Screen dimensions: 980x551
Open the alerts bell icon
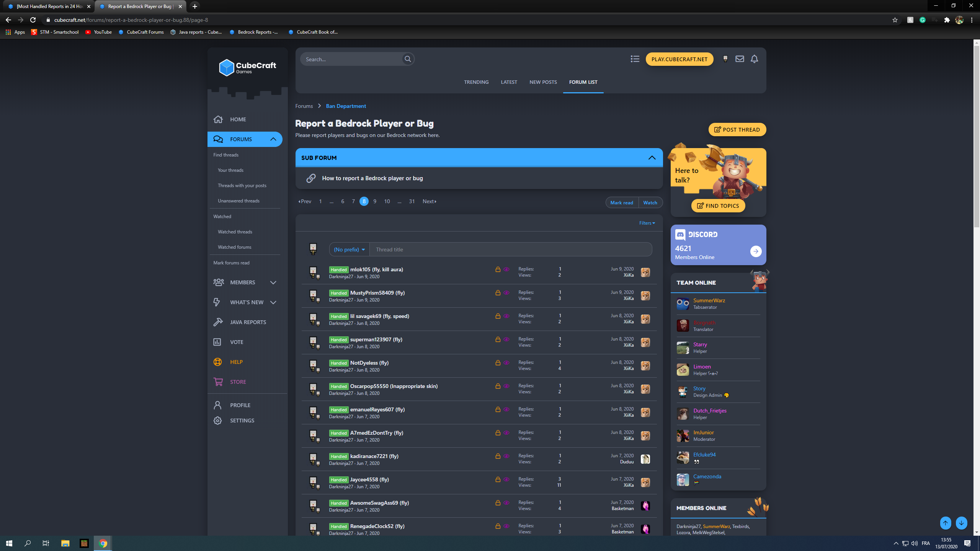click(754, 59)
